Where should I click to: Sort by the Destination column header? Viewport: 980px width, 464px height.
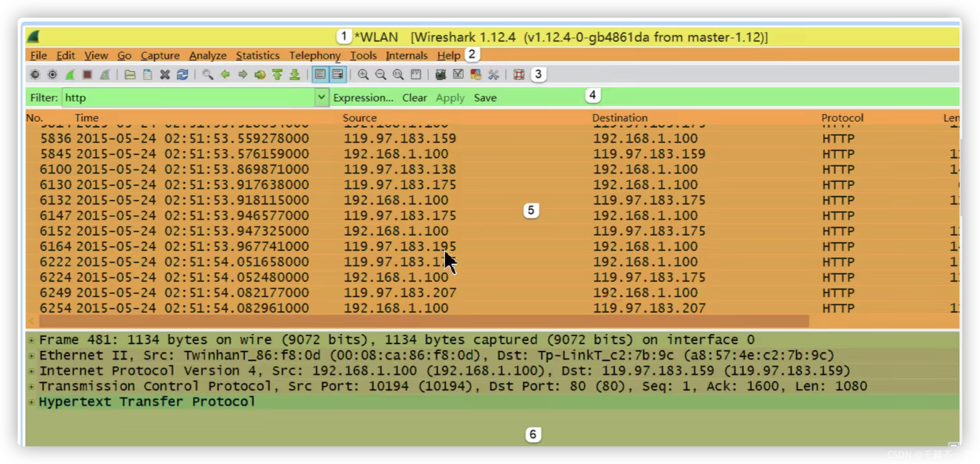[x=620, y=118]
